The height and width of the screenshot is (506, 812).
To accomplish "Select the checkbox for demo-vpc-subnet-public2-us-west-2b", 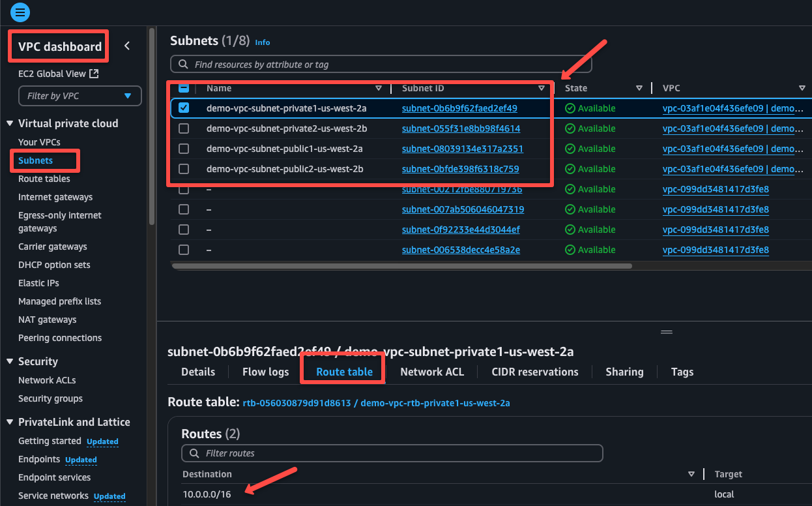I will click(184, 169).
